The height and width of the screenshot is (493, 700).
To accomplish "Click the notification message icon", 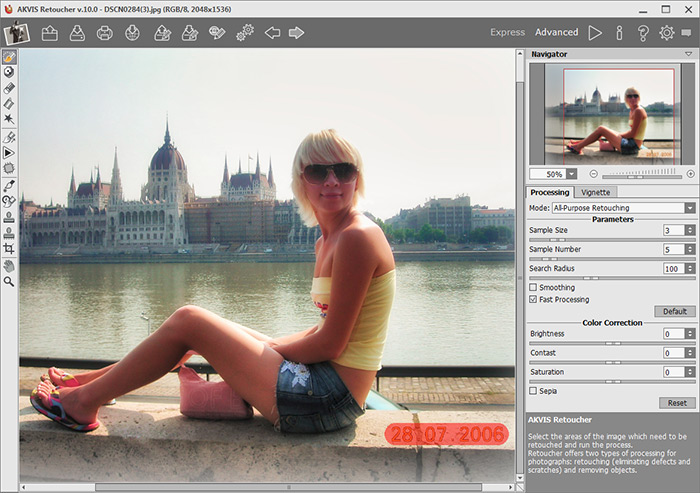I will 686,33.
